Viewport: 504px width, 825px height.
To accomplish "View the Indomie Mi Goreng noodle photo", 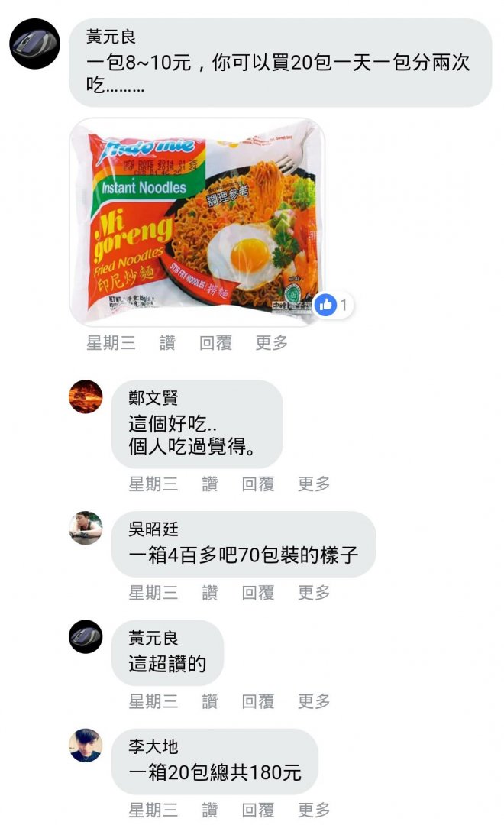I will (197, 222).
